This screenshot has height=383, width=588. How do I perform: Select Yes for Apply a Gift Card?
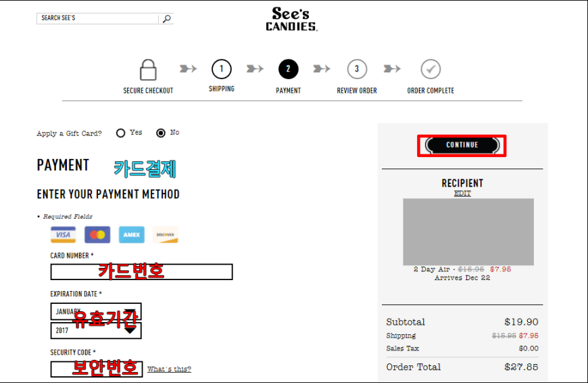point(120,133)
